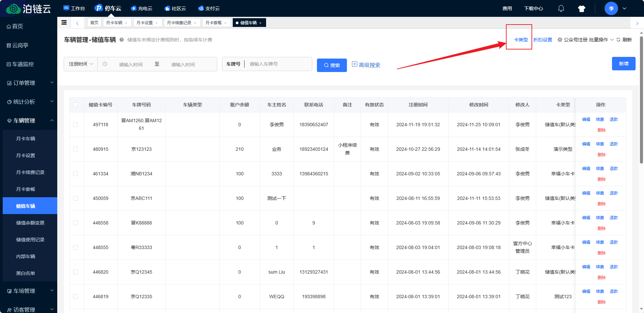
Task: Open 内部车辆 in the sidebar
Action: pyautogui.click(x=30, y=256)
